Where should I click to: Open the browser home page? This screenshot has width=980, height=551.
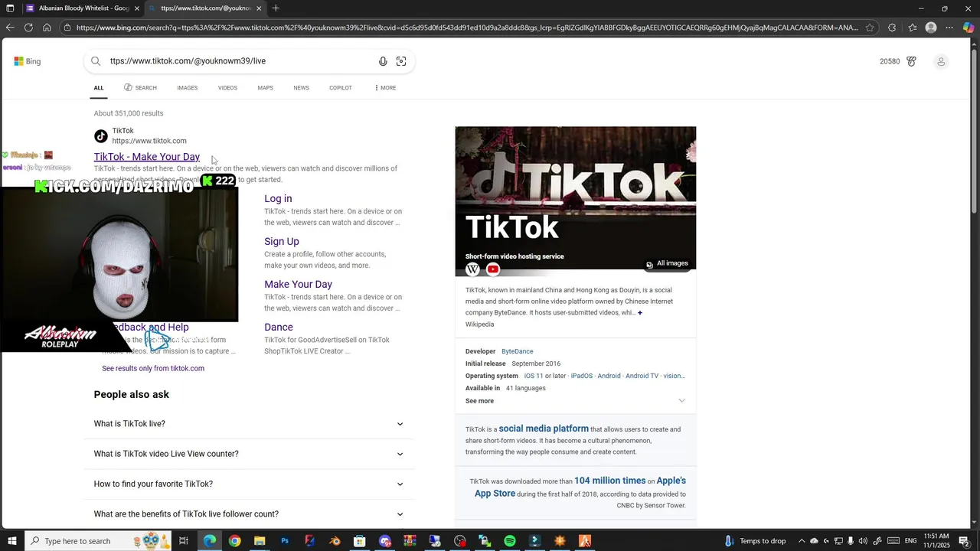coord(47,28)
